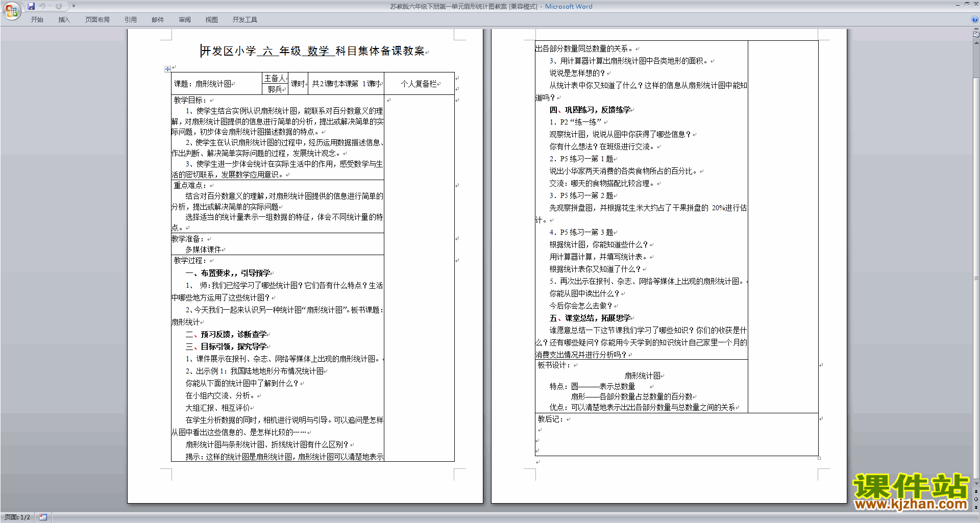Click the 个人复备栏 header cell
The height and width of the screenshot is (523, 980).
coord(419,84)
